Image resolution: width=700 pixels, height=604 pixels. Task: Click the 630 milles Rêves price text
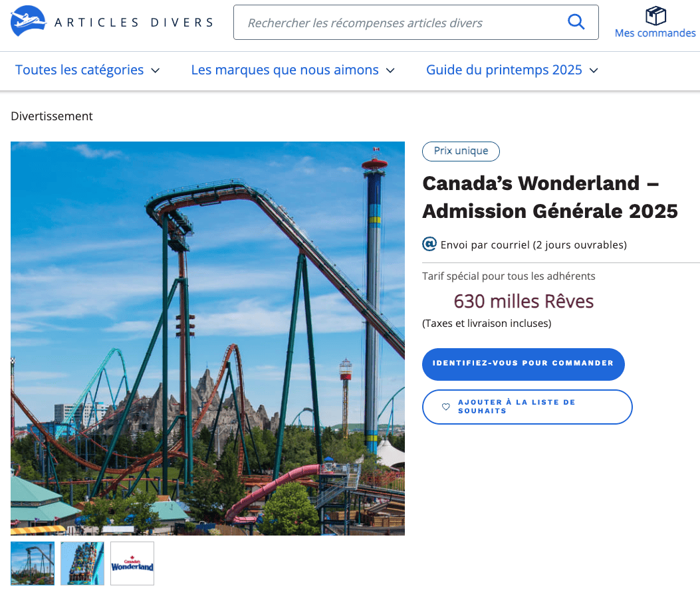tap(523, 302)
